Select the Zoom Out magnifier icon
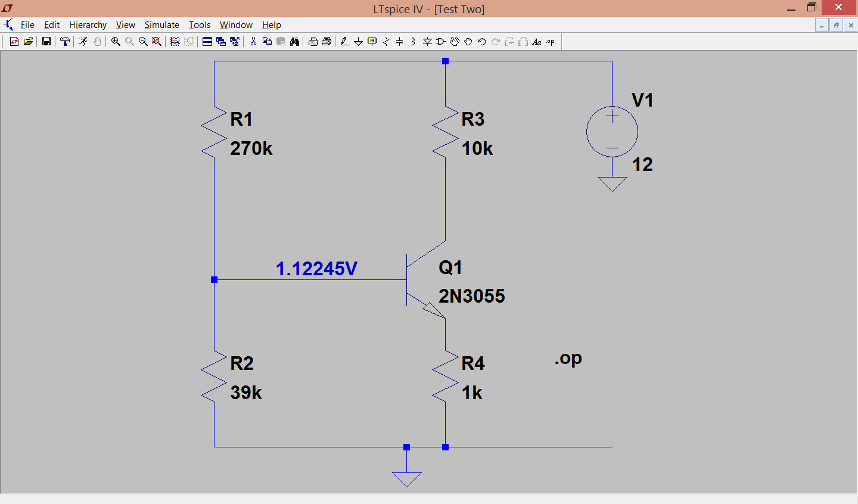The width and height of the screenshot is (858, 504). [x=143, y=41]
